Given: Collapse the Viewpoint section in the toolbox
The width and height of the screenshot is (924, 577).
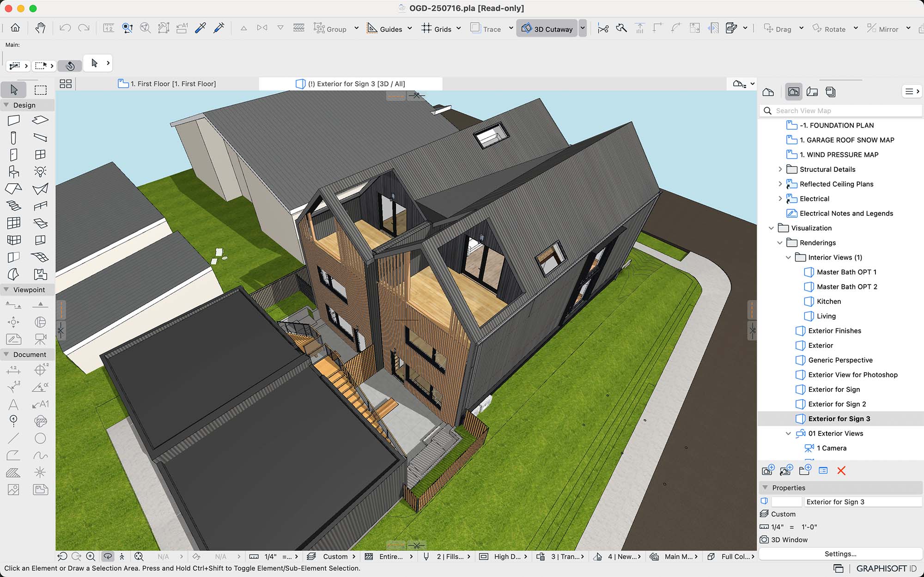Looking at the screenshot, I should pos(6,290).
